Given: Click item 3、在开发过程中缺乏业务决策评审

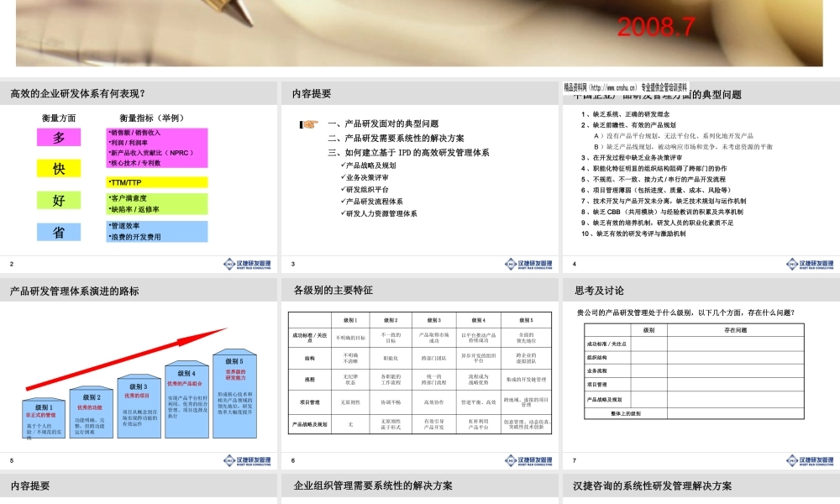Looking at the screenshot, I should tap(633, 157).
